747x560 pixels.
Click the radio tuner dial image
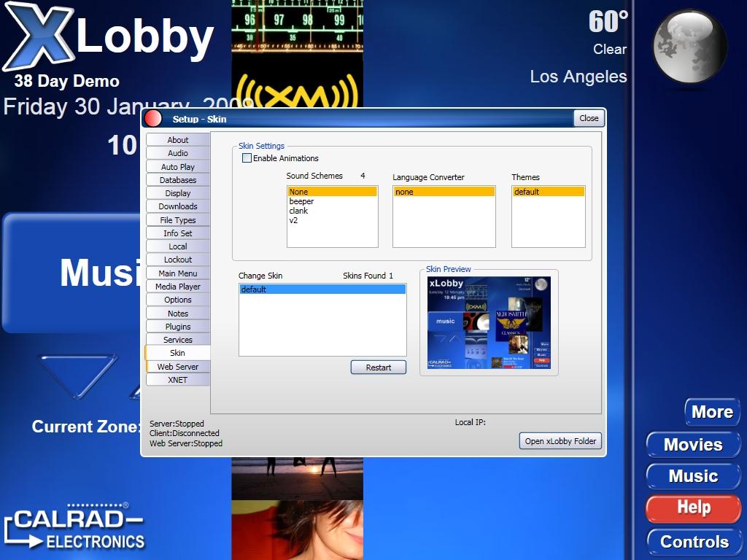click(x=298, y=27)
